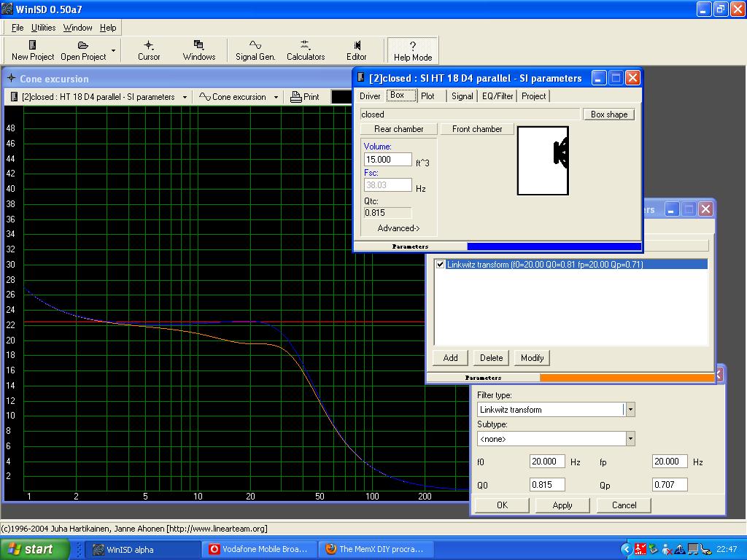
Task: Click the Qp input field
Action: pos(670,485)
